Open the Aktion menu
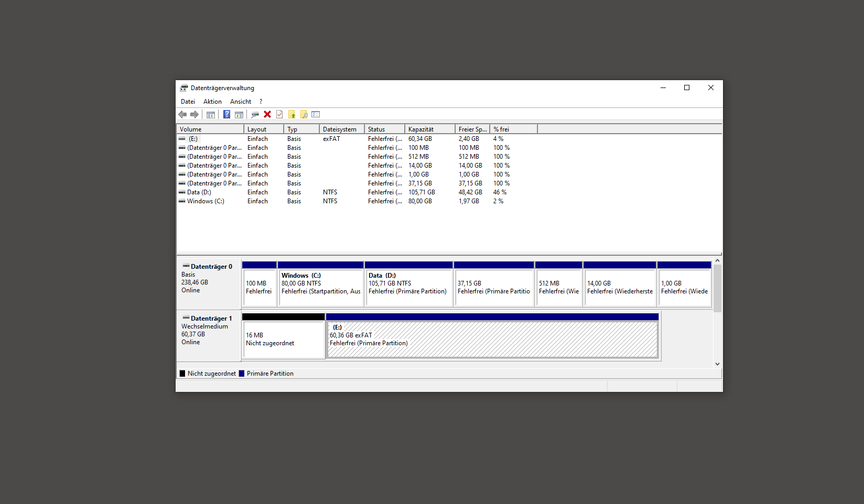 (x=212, y=102)
